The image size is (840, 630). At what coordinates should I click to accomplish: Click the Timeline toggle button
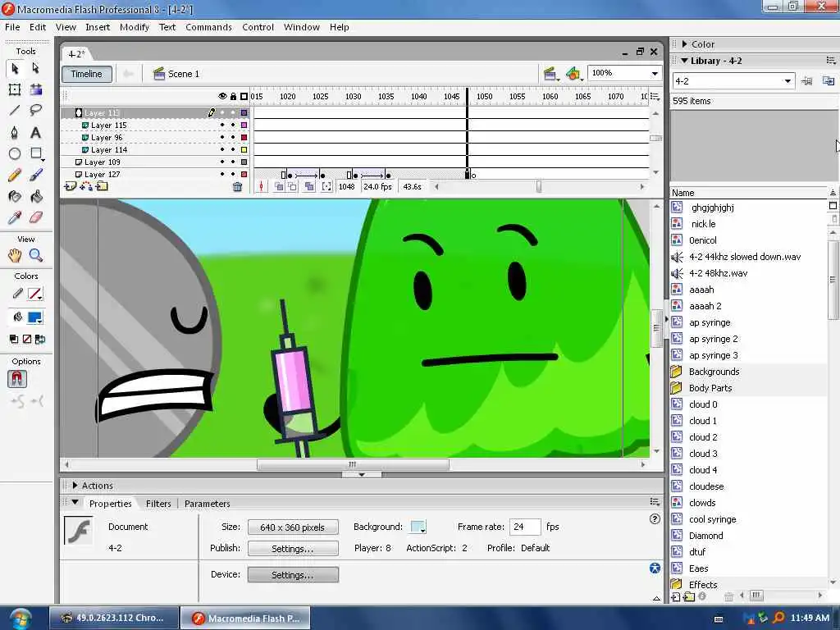pyautogui.click(x=87, y=74)
